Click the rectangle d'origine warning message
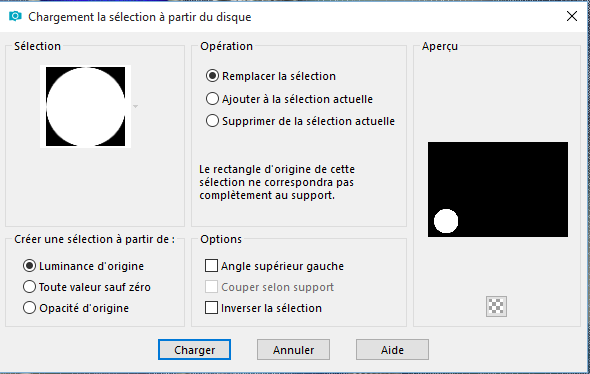This screenshot has width=590, height=374. coord(277,182)
